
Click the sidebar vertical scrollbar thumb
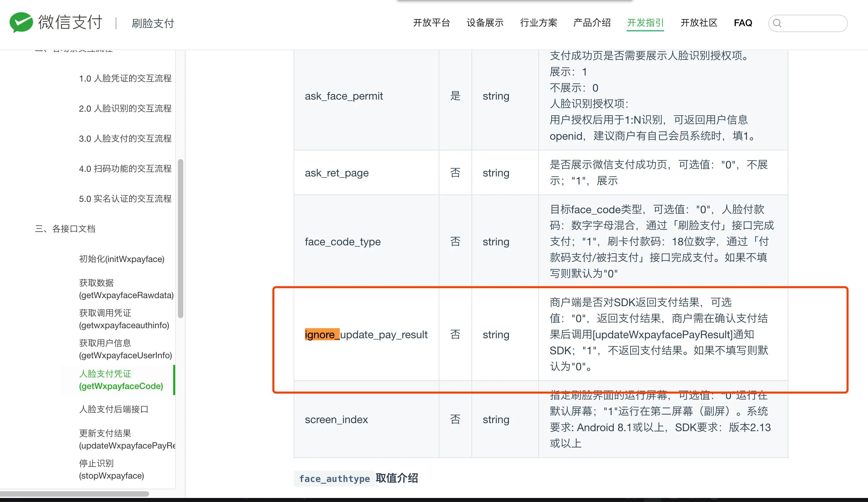[180, 238]
